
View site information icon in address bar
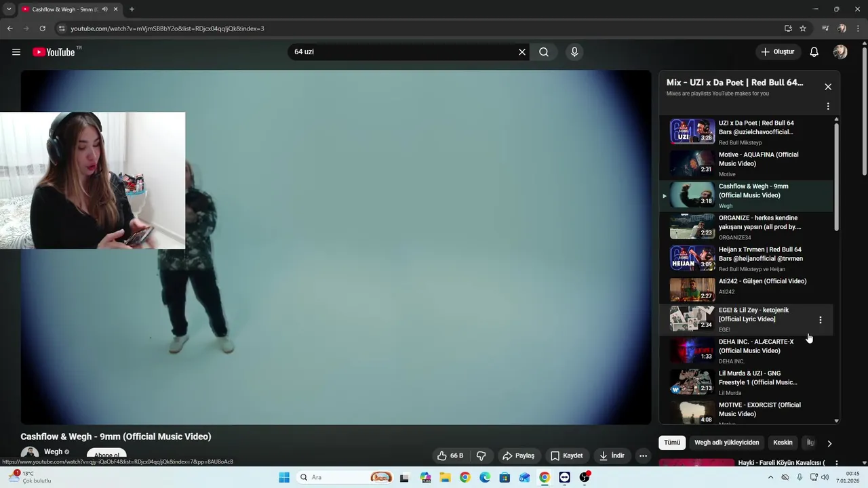(x=62, y=28)
